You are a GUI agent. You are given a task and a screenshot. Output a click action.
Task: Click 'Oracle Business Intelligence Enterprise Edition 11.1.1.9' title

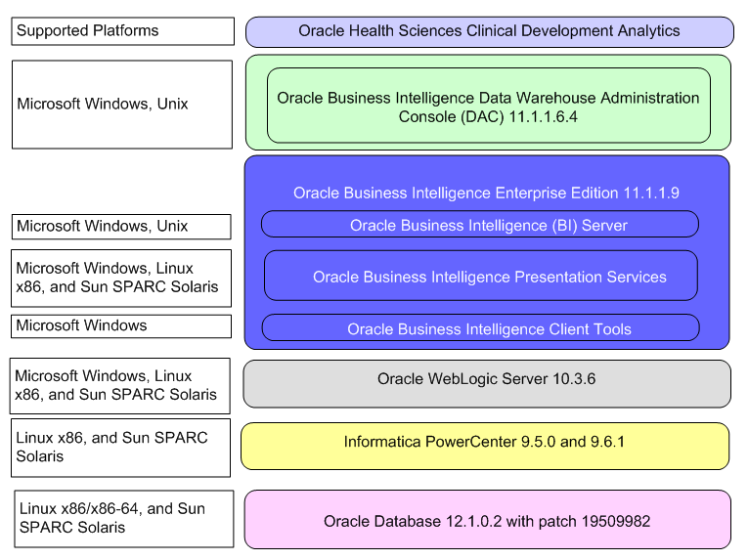486,193
